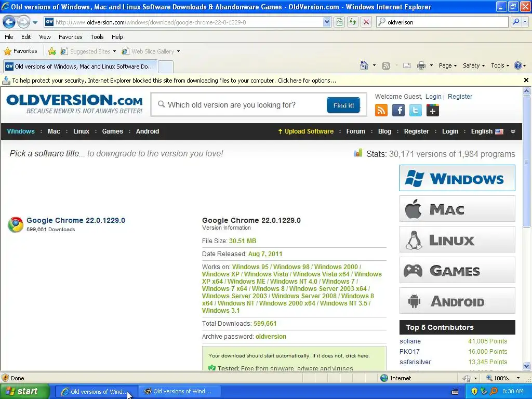
Task: Click the vertical scrollbar down arrow
Action: click(526, 366)
